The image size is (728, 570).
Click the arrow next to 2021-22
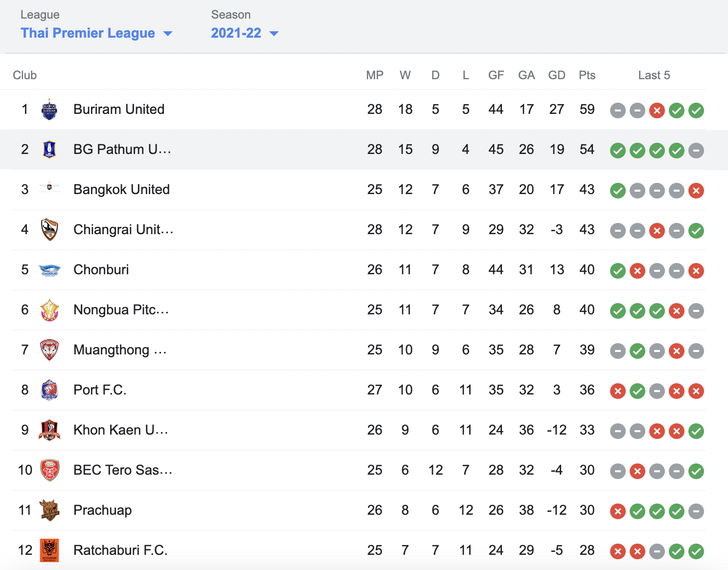pos(274,34)
